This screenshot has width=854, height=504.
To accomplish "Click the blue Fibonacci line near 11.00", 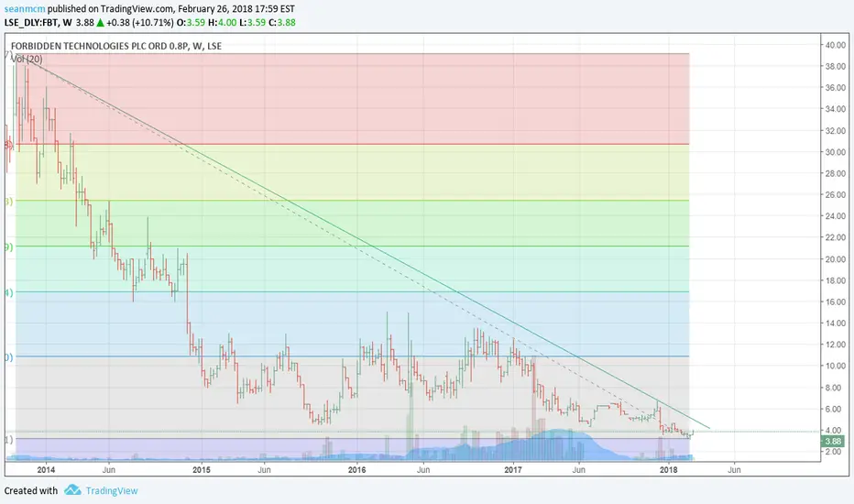I will coord(353,356).
